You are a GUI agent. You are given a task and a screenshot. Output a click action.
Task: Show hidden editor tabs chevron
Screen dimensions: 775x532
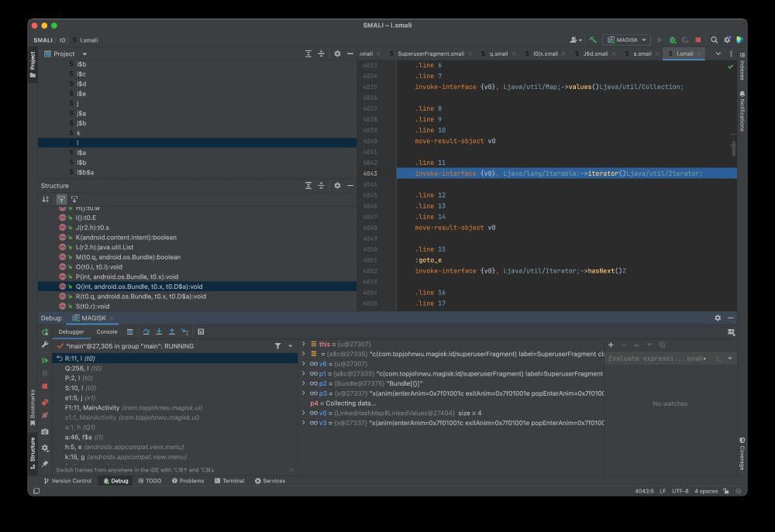click(718, 54)
